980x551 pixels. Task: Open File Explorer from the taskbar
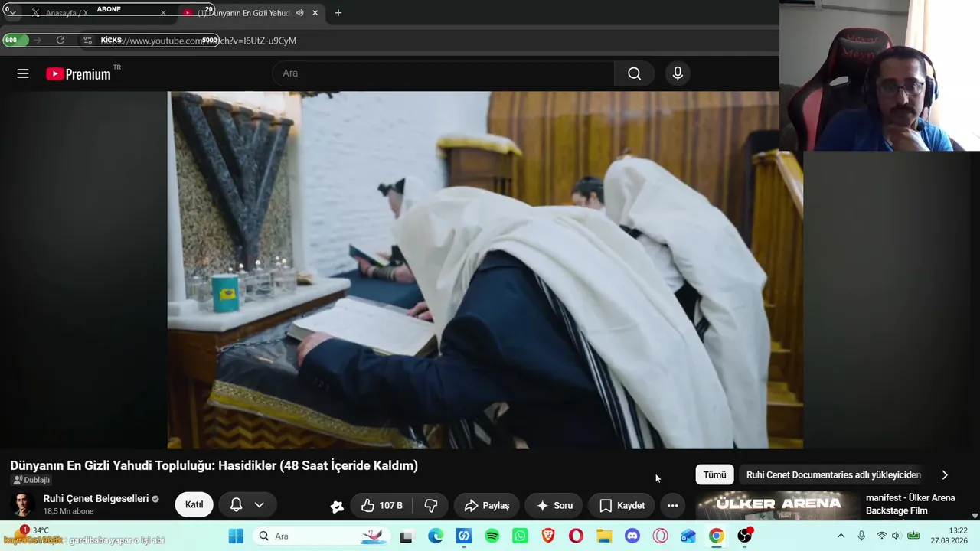[604, 536]
